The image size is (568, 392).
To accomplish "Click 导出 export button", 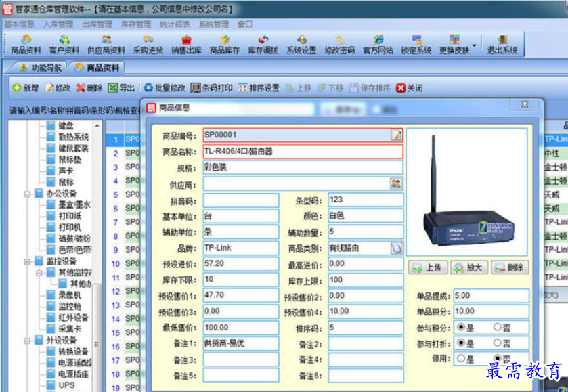I will pos(122,87).
